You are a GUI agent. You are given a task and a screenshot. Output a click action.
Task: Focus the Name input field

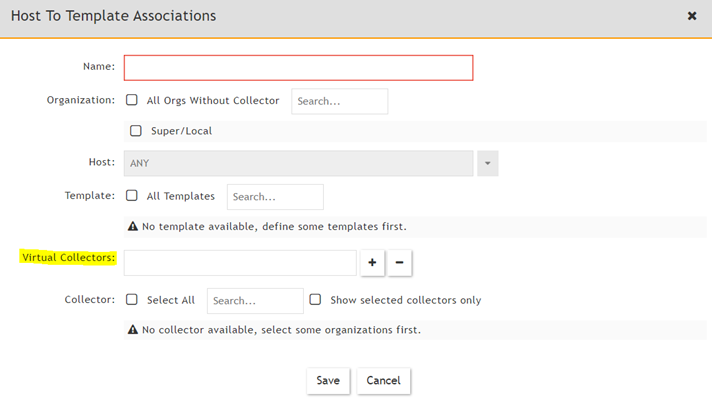298,67
